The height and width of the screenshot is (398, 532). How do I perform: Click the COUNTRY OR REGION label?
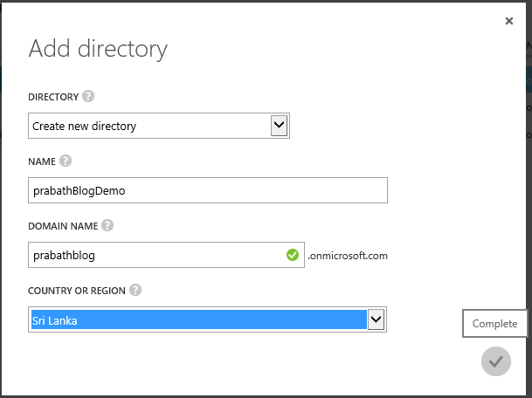pos(76,291)
